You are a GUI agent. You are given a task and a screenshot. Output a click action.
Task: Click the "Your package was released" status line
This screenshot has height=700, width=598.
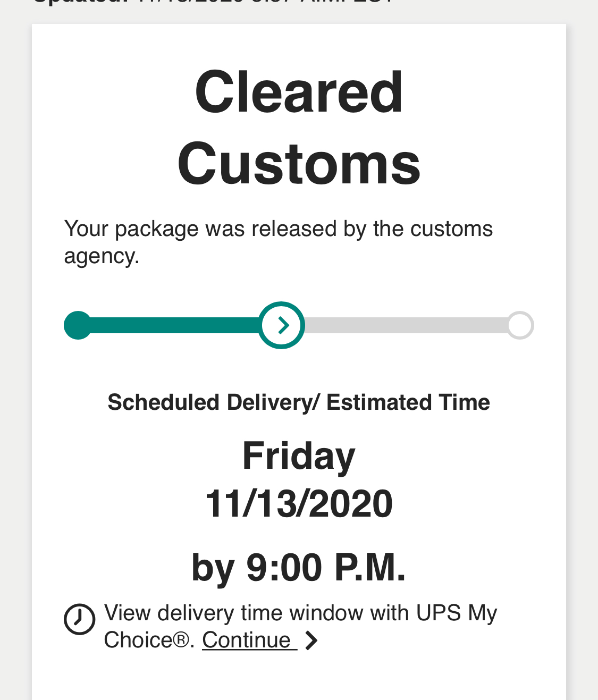pos(278,229)
